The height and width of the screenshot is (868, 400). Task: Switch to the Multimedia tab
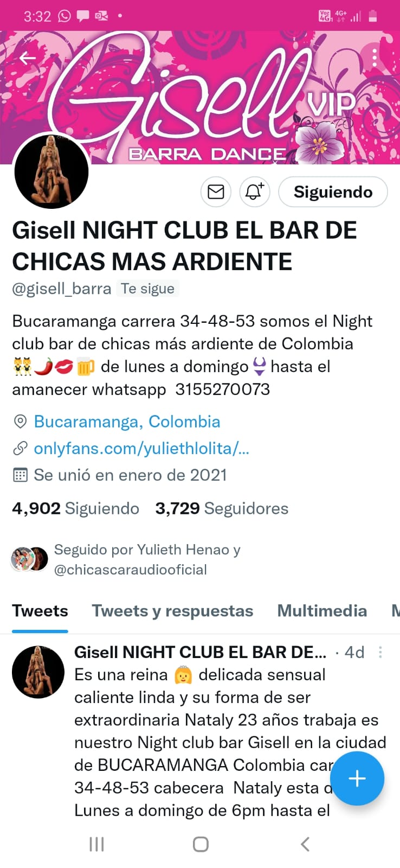pos(322,611)
